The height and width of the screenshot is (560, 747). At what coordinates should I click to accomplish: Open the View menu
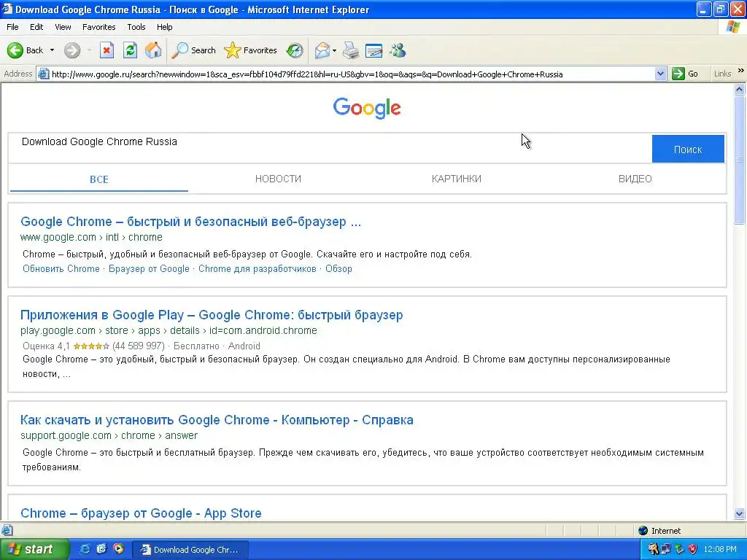point(63,27)
